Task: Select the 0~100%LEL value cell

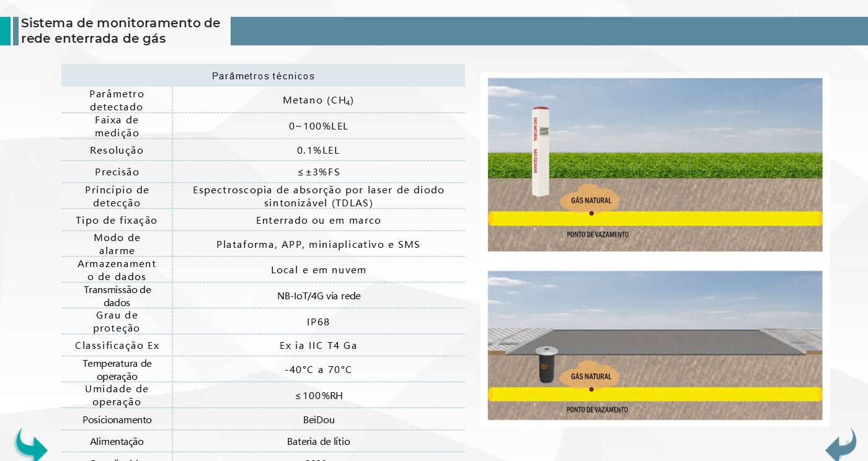Action: (x=318, y=126)
